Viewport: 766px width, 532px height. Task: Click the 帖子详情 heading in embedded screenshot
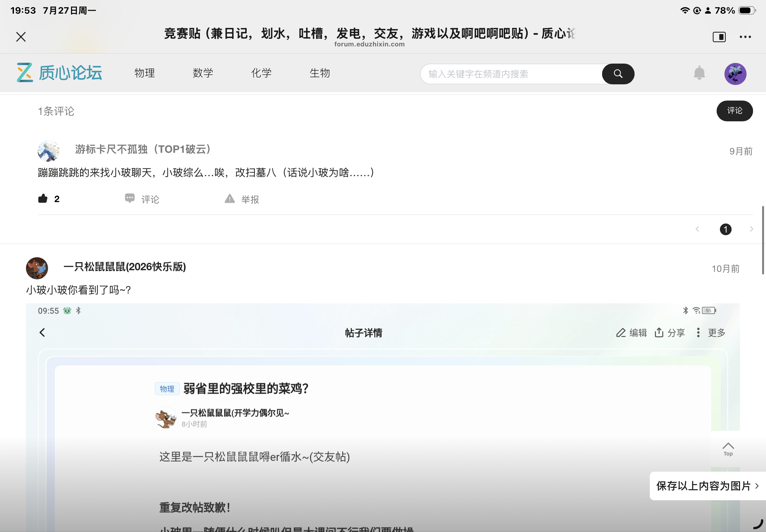(364, 333)
